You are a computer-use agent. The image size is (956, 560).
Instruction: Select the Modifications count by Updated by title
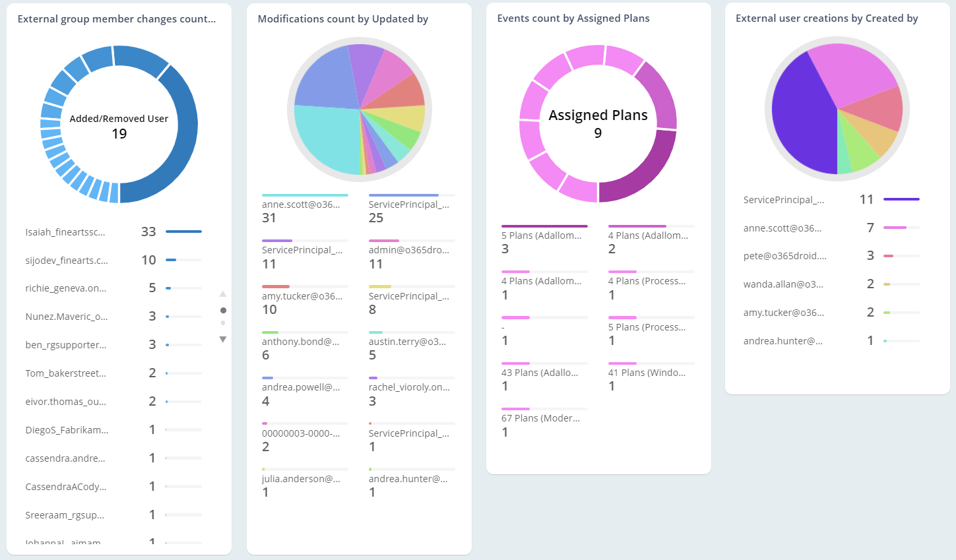click(x=342, y=19)
